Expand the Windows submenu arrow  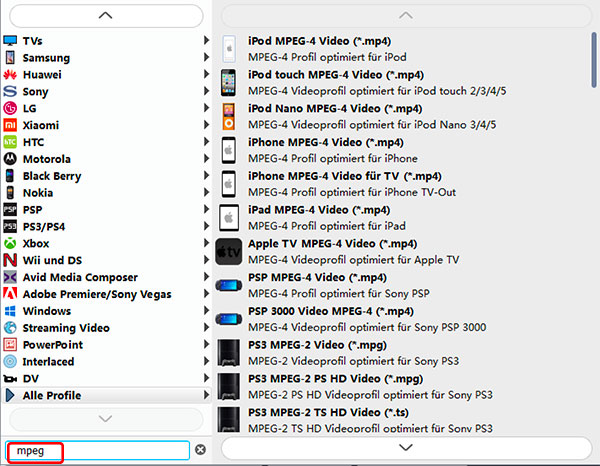tap(206, 310)
